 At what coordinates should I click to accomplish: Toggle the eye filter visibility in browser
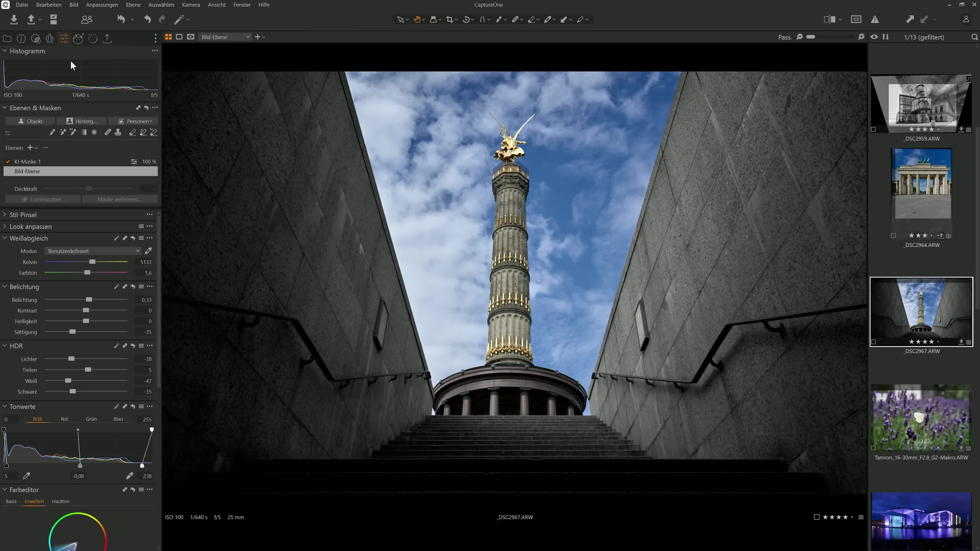click(874, 37)
